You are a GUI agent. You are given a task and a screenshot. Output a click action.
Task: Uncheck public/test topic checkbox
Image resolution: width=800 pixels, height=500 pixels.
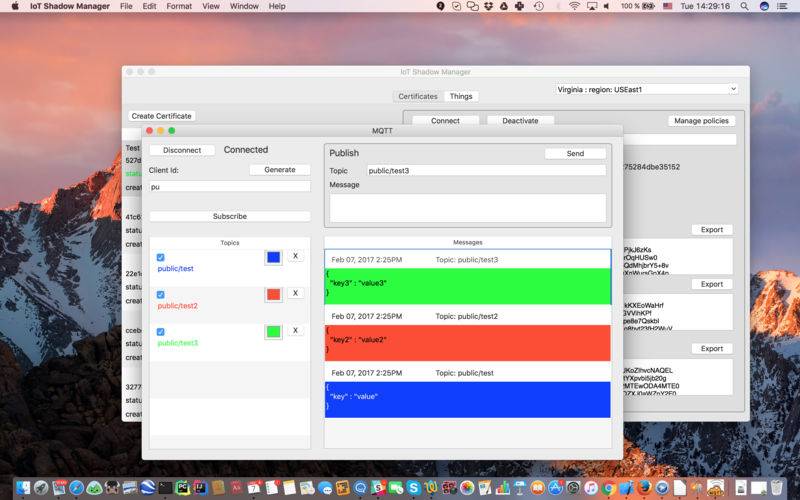tap(161, 258)
